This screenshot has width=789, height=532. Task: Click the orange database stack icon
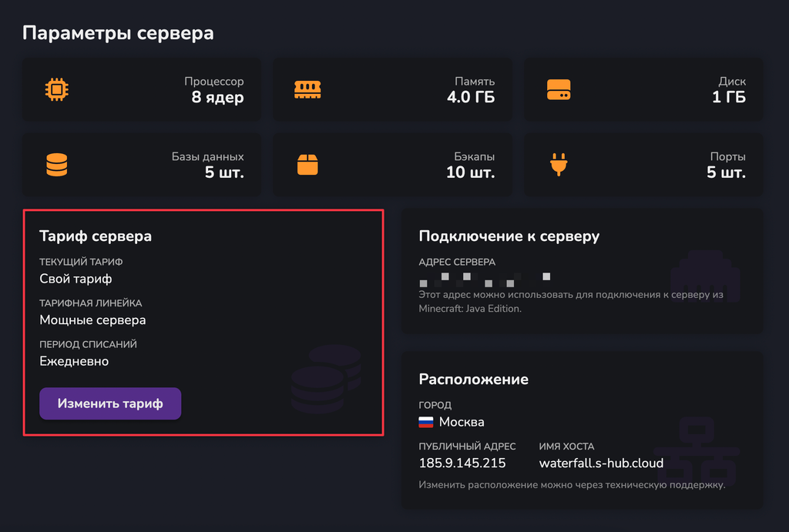click(56, 165)
